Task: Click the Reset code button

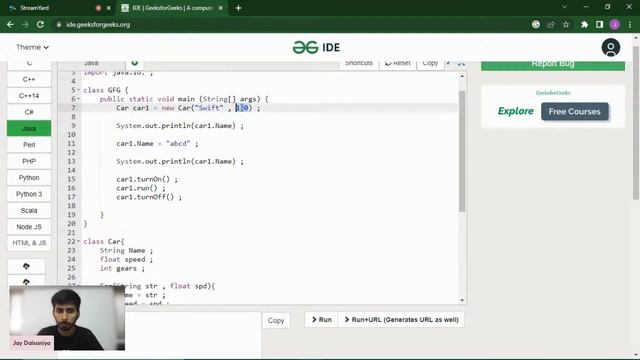Action: click(398, 64)
